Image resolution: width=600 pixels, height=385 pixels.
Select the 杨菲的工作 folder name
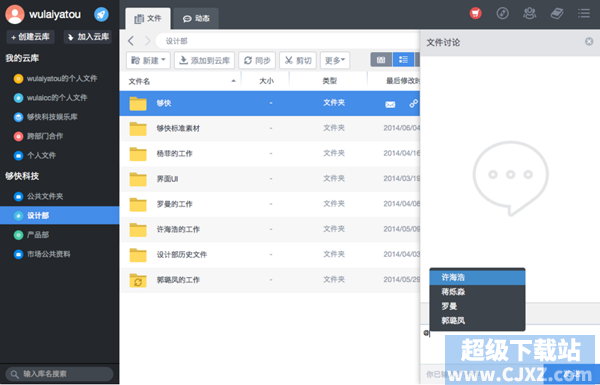(174, 153)
